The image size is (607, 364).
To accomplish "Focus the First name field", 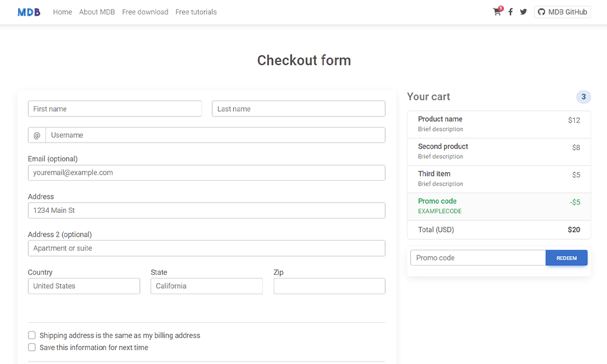I will pyautogui.click(x=115, y=109).
